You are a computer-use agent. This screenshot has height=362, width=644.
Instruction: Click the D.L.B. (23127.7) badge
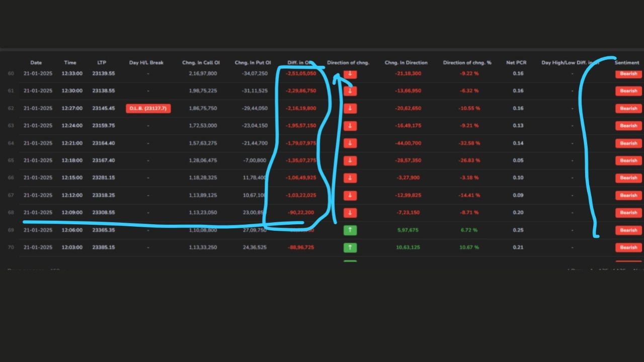148,109
